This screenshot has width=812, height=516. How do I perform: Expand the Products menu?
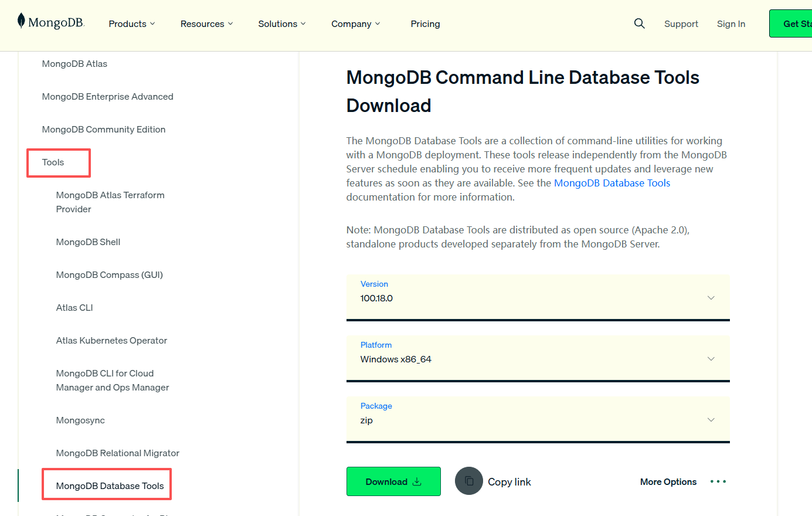click(132, 24)
